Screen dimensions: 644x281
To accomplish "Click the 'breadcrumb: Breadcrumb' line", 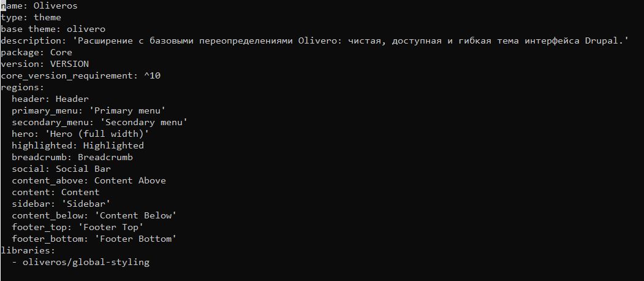I will (x=72, y=157).
